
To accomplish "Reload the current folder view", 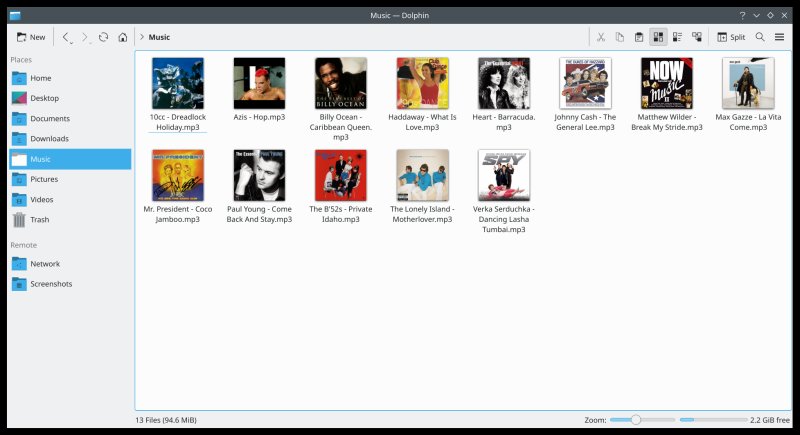I will point(103,37).
